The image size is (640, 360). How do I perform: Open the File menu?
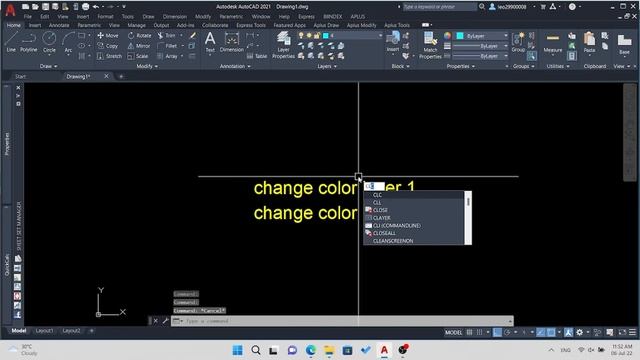27,17
